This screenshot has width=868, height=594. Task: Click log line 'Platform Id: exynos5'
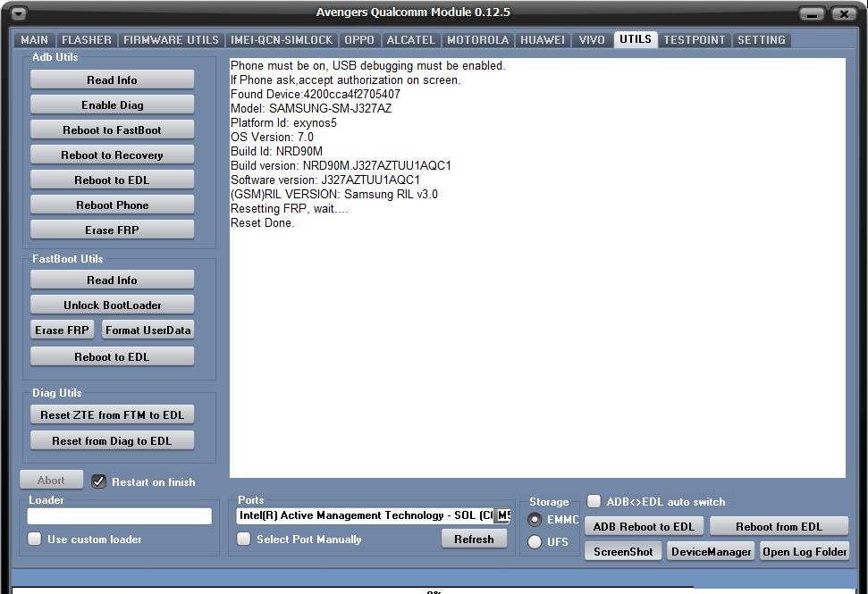point(283,122)
